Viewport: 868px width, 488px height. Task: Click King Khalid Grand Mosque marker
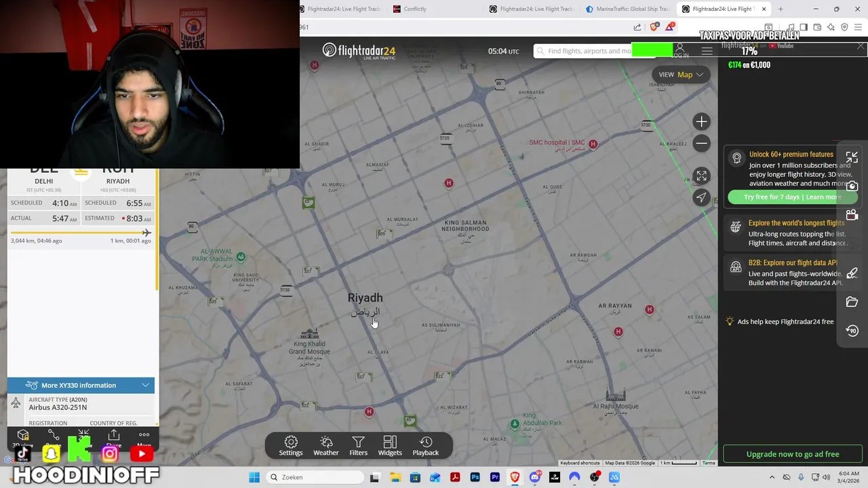pos(309,333)
